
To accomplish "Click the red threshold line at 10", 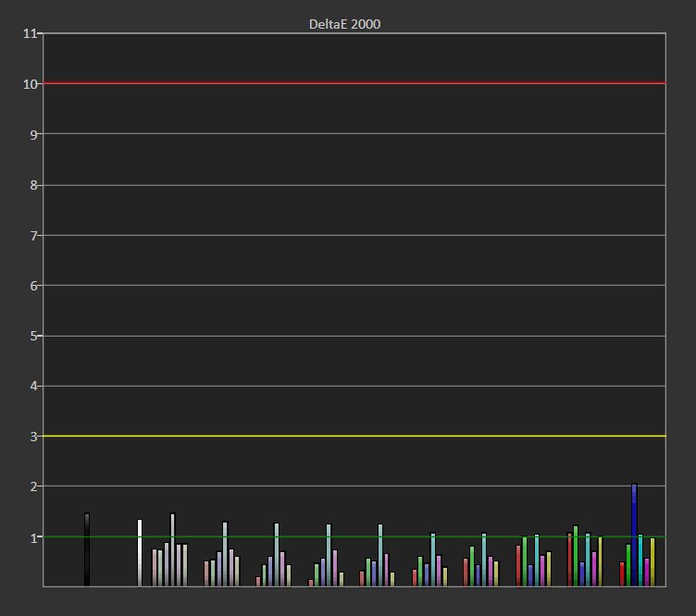I will (x=354, y=83).
